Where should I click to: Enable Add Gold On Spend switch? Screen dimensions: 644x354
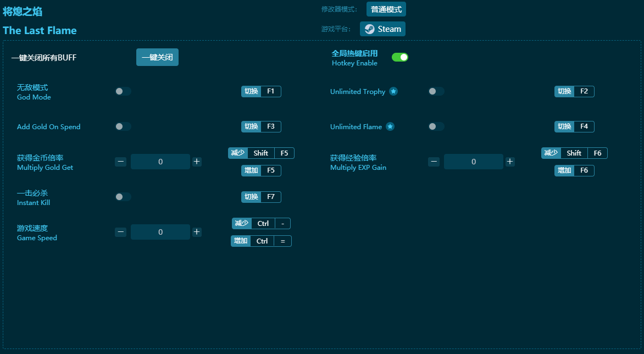(123, 126)
